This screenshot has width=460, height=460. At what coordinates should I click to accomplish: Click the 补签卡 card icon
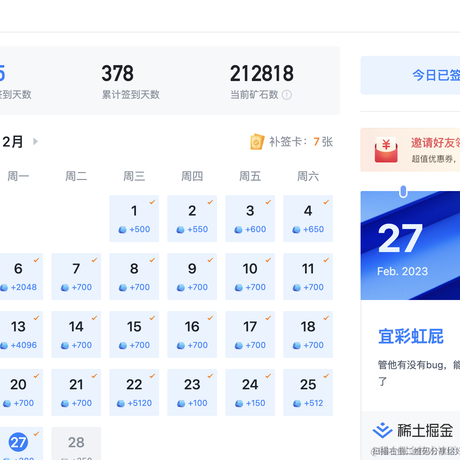coord(257,142)
